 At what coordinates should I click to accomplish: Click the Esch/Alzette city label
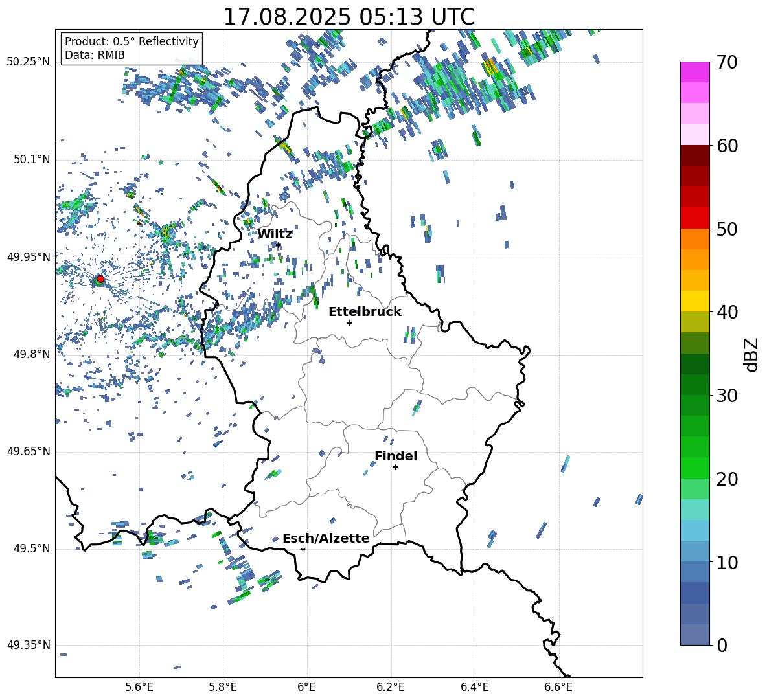click(326, 539)
